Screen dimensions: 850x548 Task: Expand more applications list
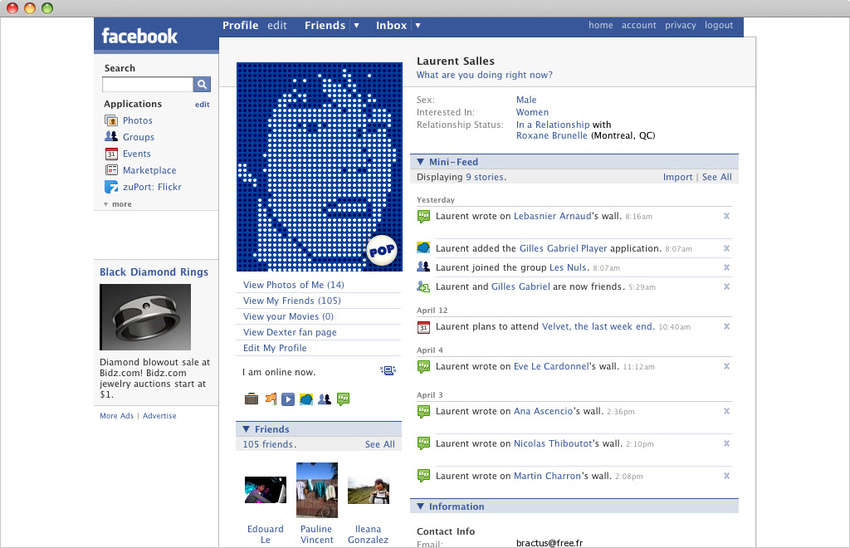click(118, 204)
